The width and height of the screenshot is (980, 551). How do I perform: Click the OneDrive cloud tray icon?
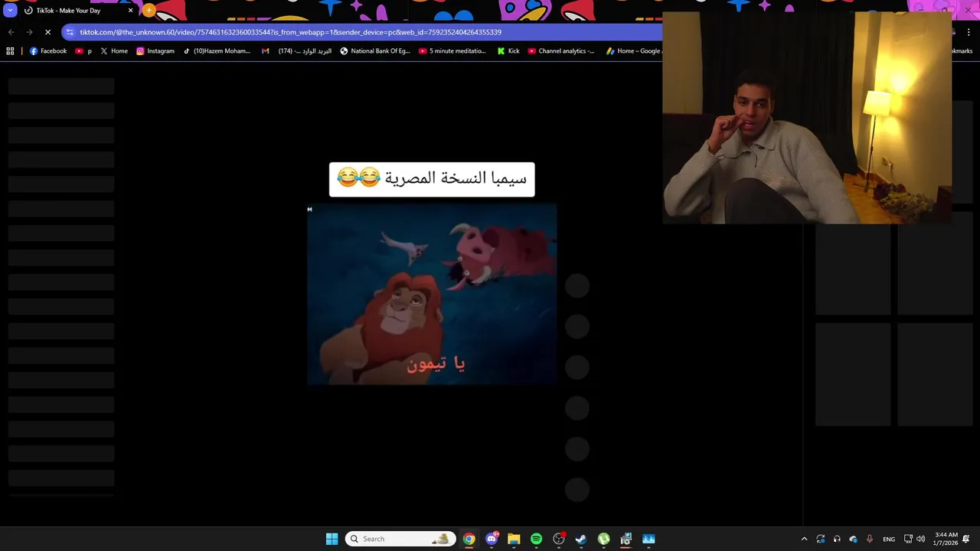pos(854,539)
